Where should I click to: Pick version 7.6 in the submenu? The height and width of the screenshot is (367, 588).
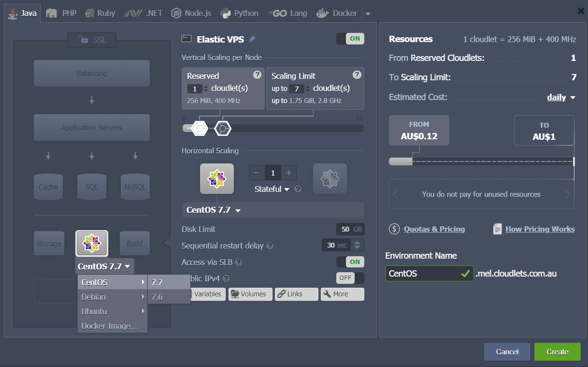pos(169,297)
